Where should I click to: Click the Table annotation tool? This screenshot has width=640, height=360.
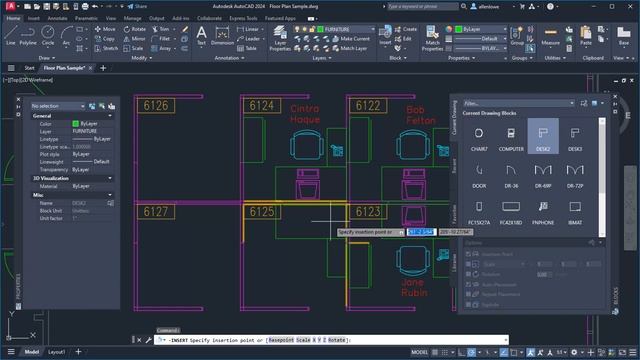[247, 48]
